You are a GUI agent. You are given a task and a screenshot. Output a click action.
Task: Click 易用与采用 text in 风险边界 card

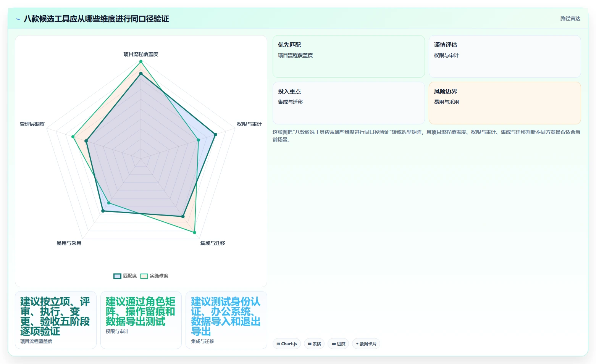[x=446, y=102]
